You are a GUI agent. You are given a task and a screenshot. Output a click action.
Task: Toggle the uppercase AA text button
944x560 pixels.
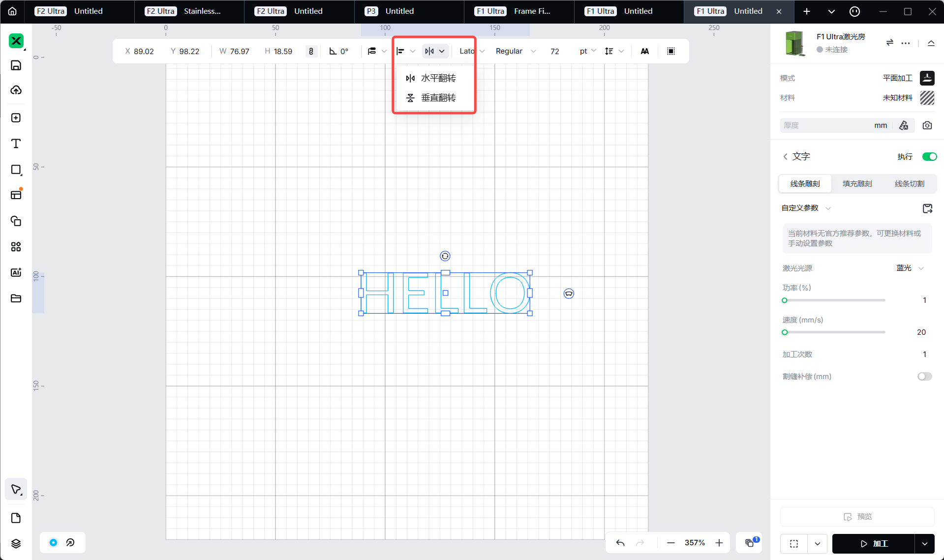[644, 51]
